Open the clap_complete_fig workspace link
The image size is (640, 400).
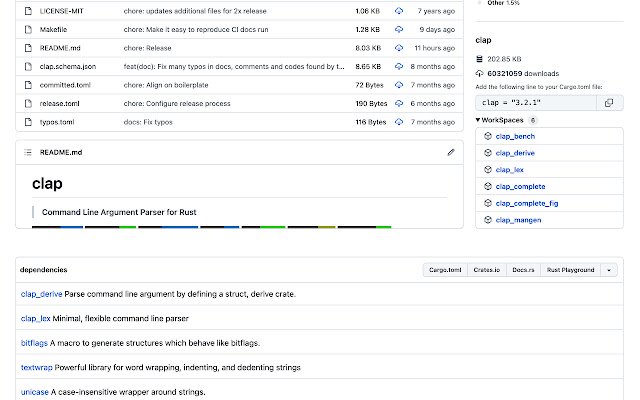click(x=527, y=203)
